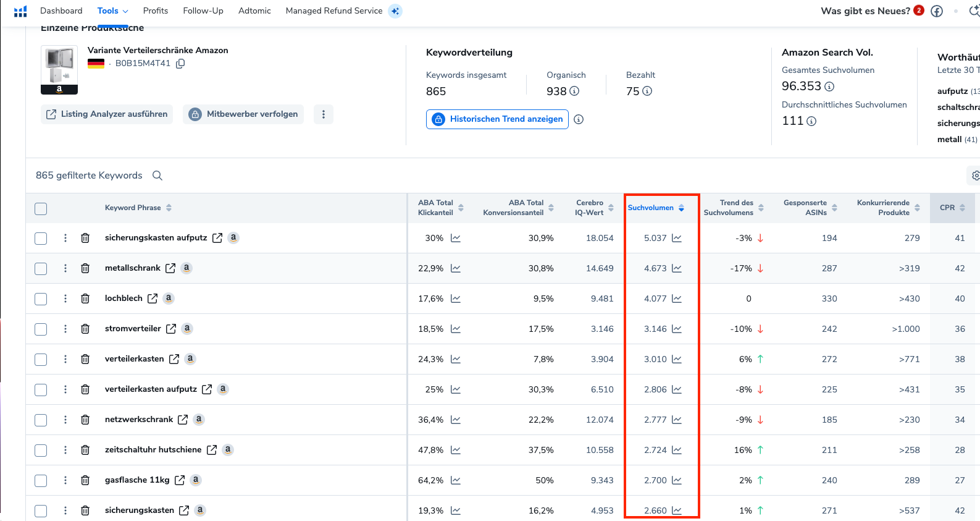The width and height of the screenshot is (980, 521).
Task: Copy ASIN B0B15M4T41 with copy icon
Action: 180,64
